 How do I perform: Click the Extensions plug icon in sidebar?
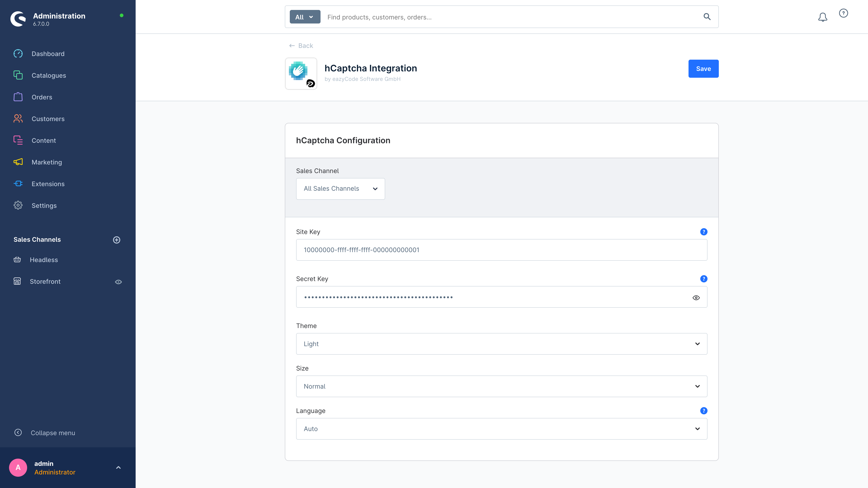(x=18, y=183)
